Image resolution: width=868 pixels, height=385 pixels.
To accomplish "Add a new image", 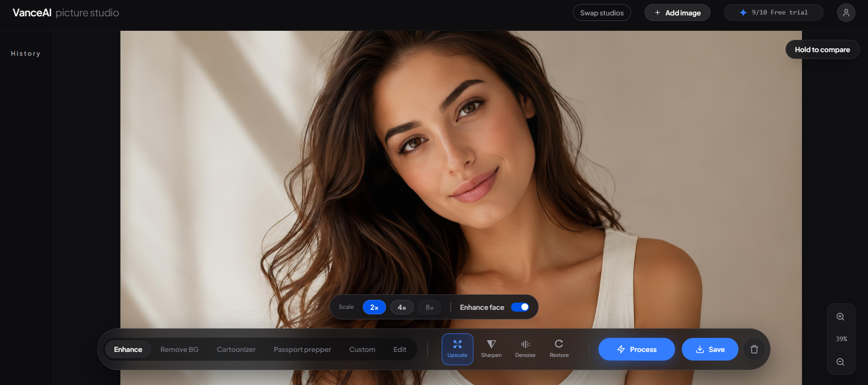I will tap(677, 13).
